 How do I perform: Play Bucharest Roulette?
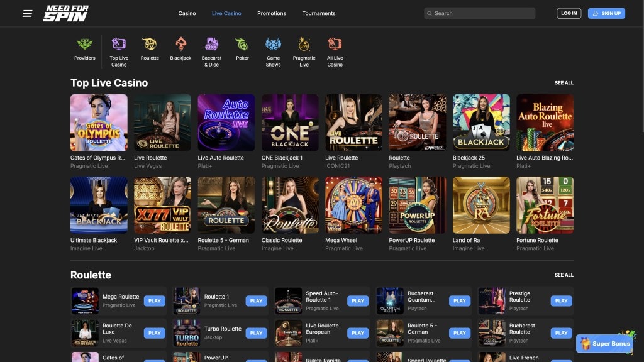coord(562,333)
